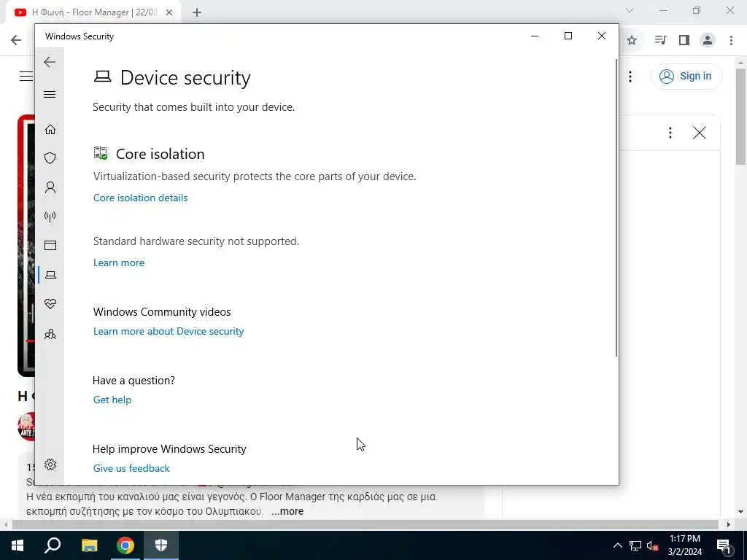Image resolution: width=747 pixels, height=560 pixels.
Task: Open the YouTube panel's three-dot options
Action: click(670, 133)
